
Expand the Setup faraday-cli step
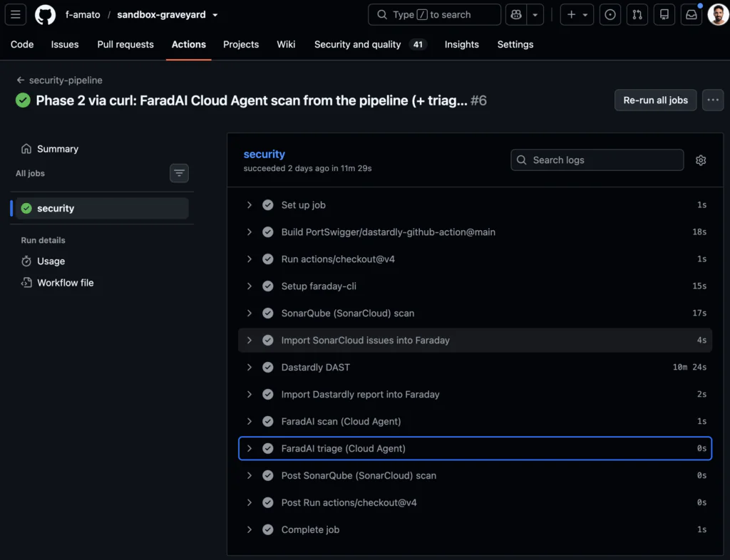pos(475,286)
